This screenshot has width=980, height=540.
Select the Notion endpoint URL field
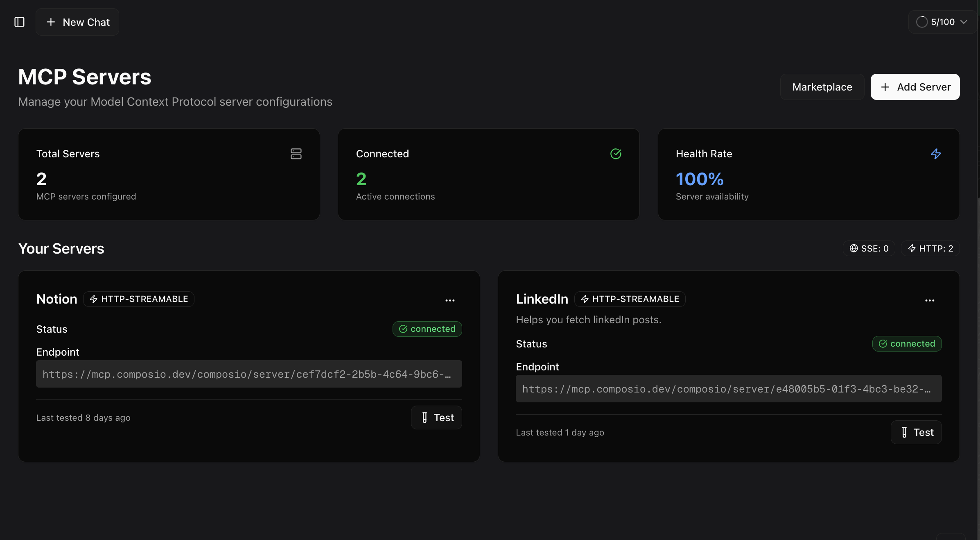coord(249,374)
